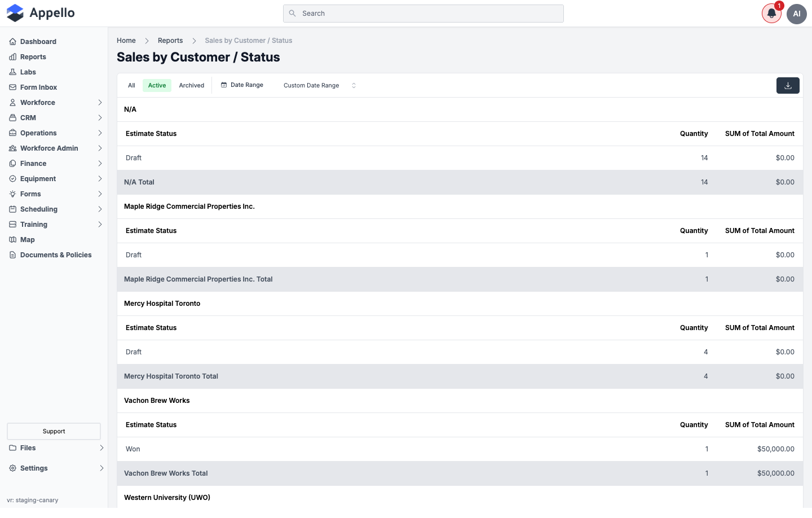
Task: Click the Form Inbox envelope icon
Action: point(12,87)
